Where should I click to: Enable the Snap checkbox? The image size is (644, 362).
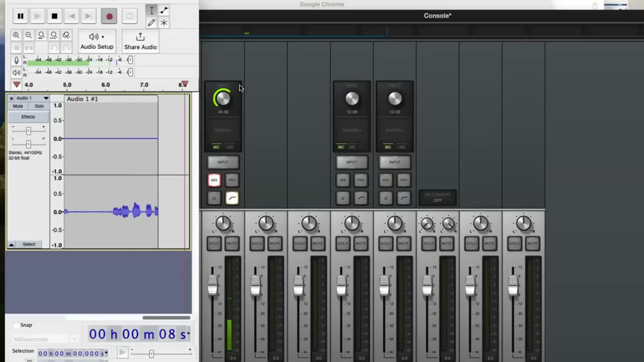[x=17, y=325]
